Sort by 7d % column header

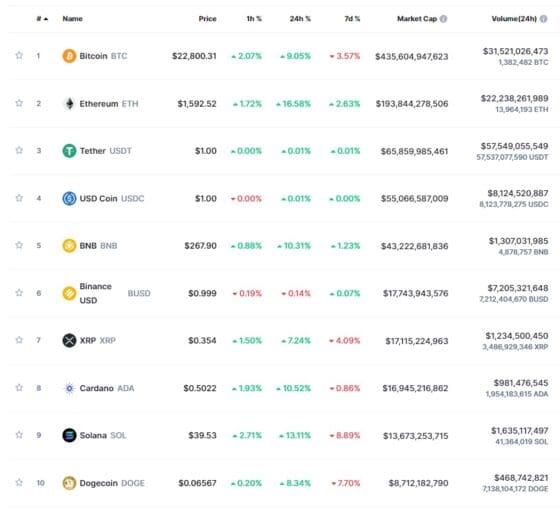[352, 19]
